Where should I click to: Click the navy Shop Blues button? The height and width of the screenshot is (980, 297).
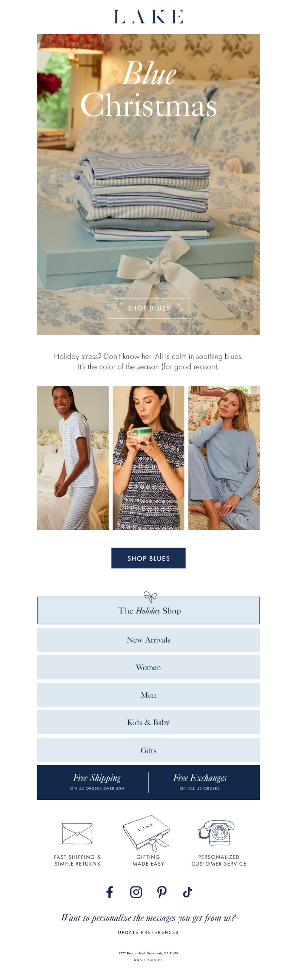coord(148,558)
